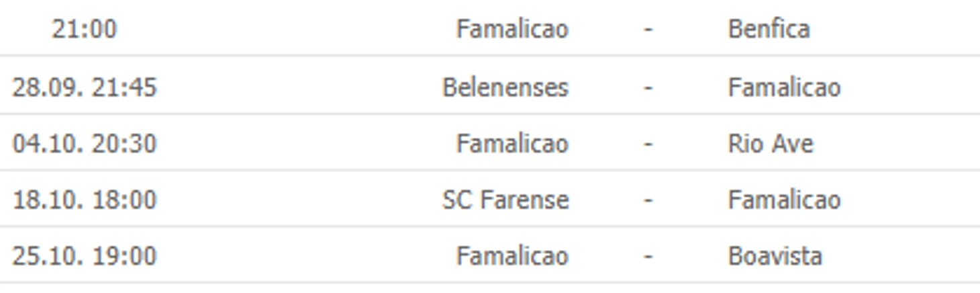
Task: Click the Rio Ave team name
Action: point(771,143)
